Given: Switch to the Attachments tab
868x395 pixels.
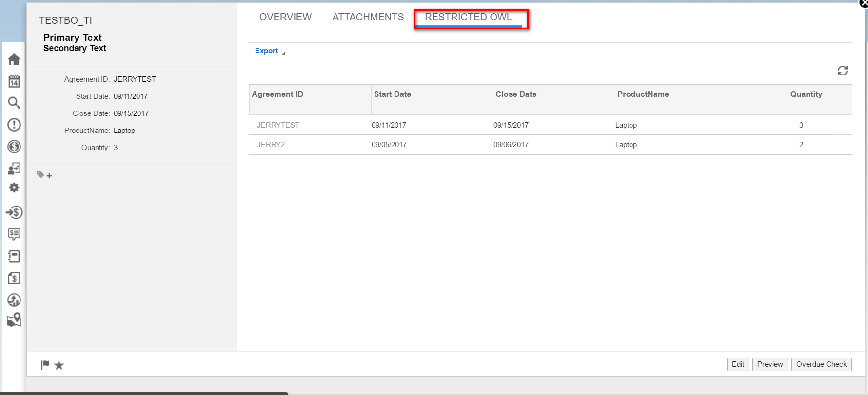Looking at the screenshot, I should click(368, 17).
